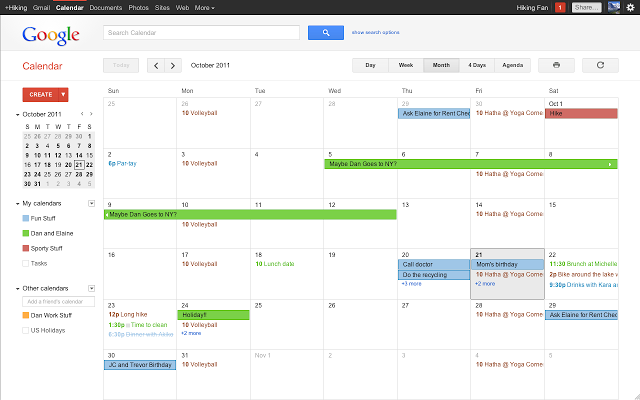Refresh the calendar with the reload icon
640x400 pixels.
[x=600, y=65]
